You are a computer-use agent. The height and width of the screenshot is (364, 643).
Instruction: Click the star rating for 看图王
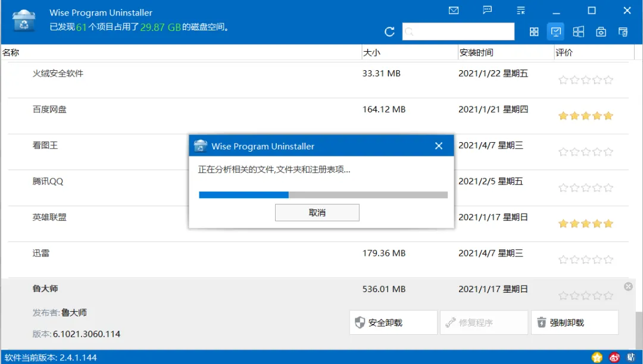coord(586,152)
